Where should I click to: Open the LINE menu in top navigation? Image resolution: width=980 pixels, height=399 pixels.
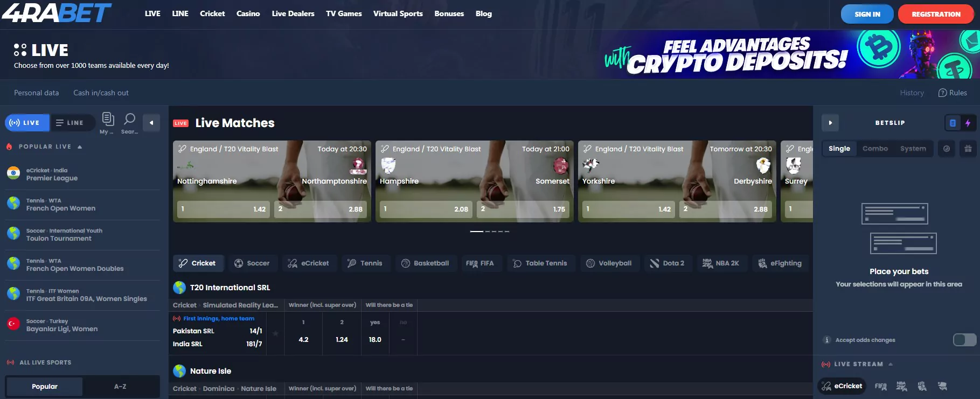pyautogui.click(x=180, y=13)
